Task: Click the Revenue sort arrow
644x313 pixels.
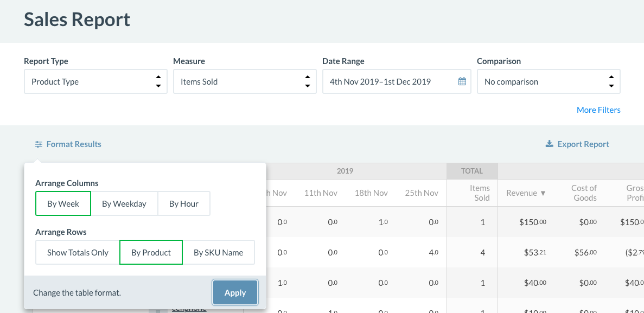Action: (543, 193)
